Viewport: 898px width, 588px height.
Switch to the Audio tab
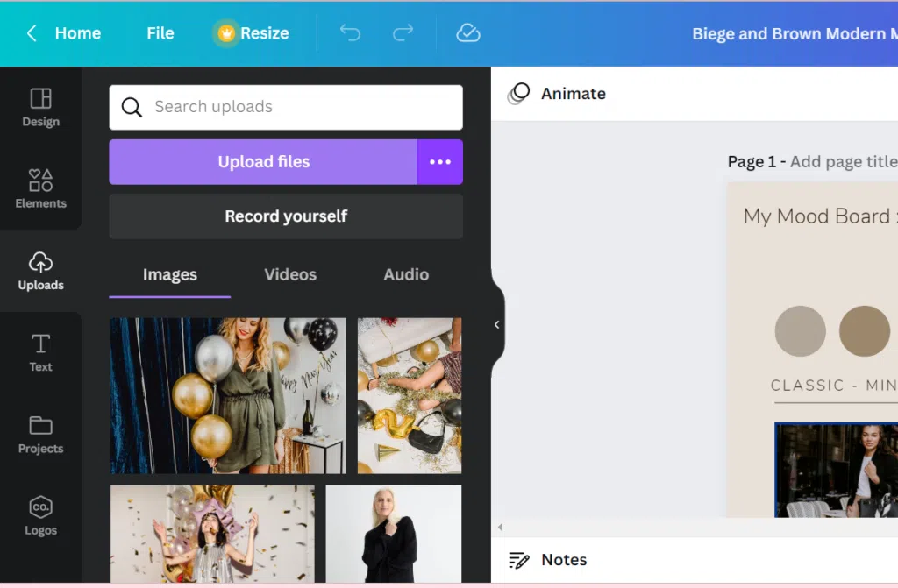406,275
